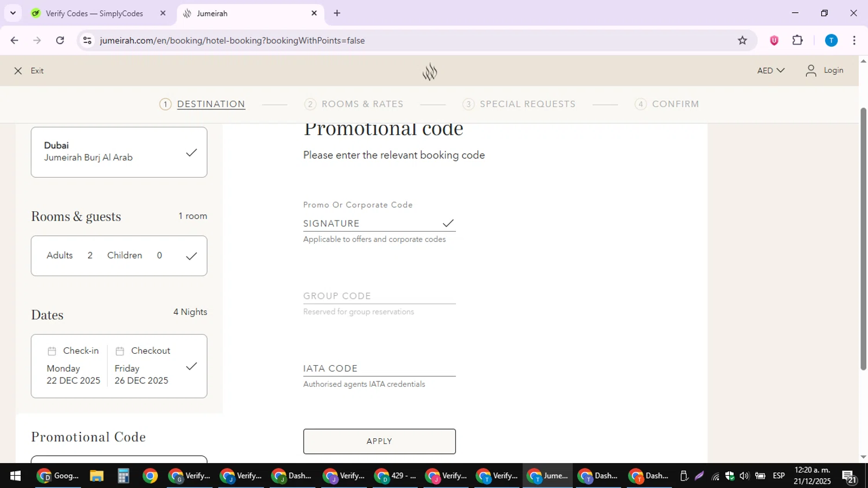The image size is (868, 488).
Task: Close the Jumeirah browser tab
Action: coord(314,13)
